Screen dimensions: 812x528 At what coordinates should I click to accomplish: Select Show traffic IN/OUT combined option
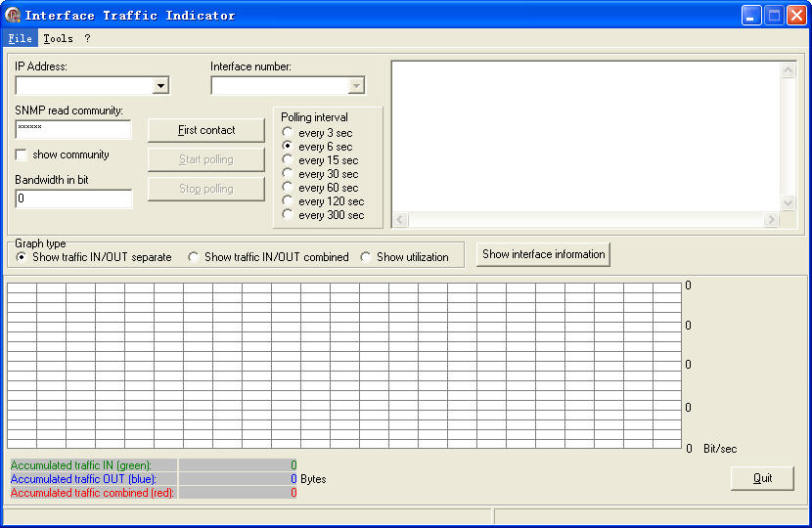pos(193,257)
